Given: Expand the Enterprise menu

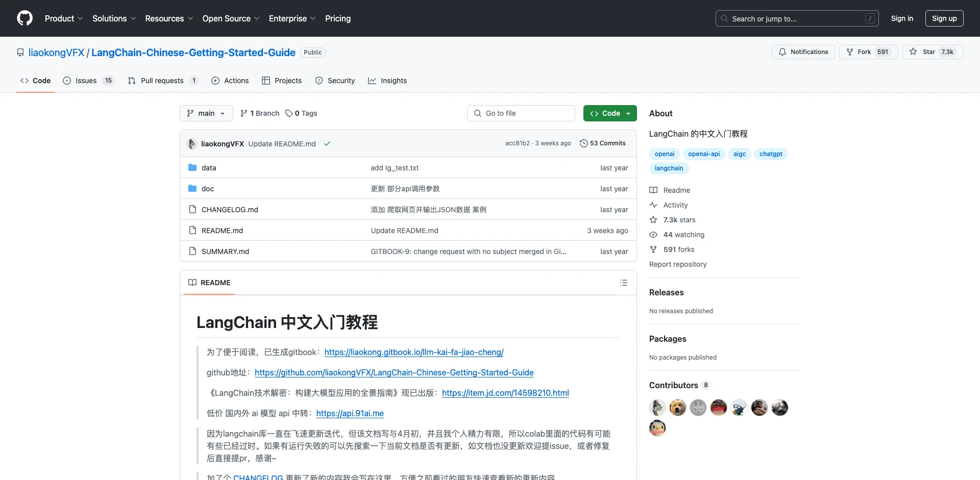Looking at the screenshot, I should coord(292,18).
